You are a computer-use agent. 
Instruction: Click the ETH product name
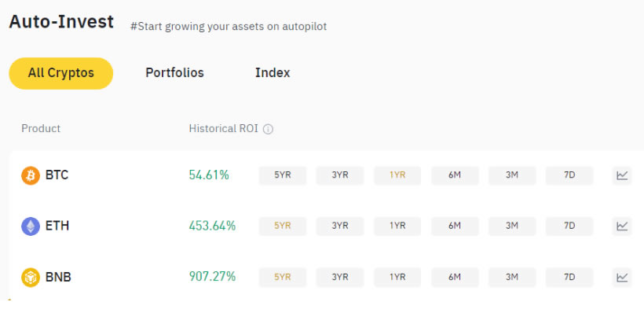[x=57, y=226]
